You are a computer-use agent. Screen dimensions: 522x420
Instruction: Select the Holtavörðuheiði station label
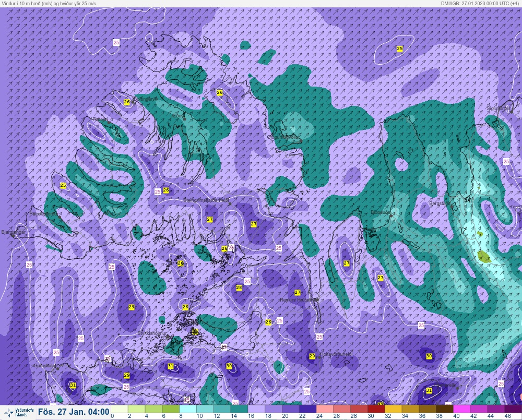[x=336, y=354]
